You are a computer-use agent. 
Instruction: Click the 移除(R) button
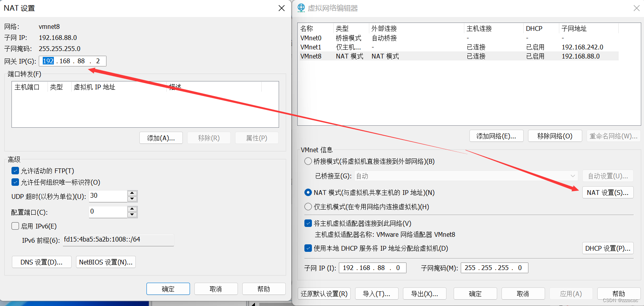pyautogui.click(x=209, y=138)
